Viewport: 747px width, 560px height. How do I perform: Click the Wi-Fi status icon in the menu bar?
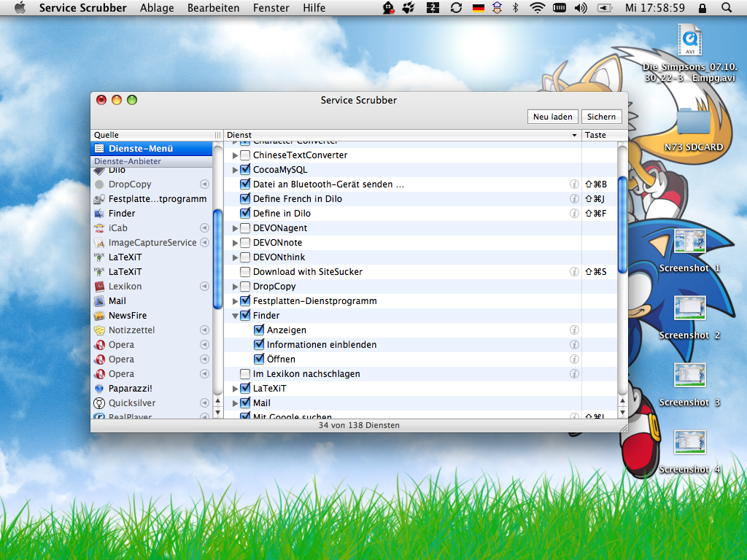pos(538,7)
